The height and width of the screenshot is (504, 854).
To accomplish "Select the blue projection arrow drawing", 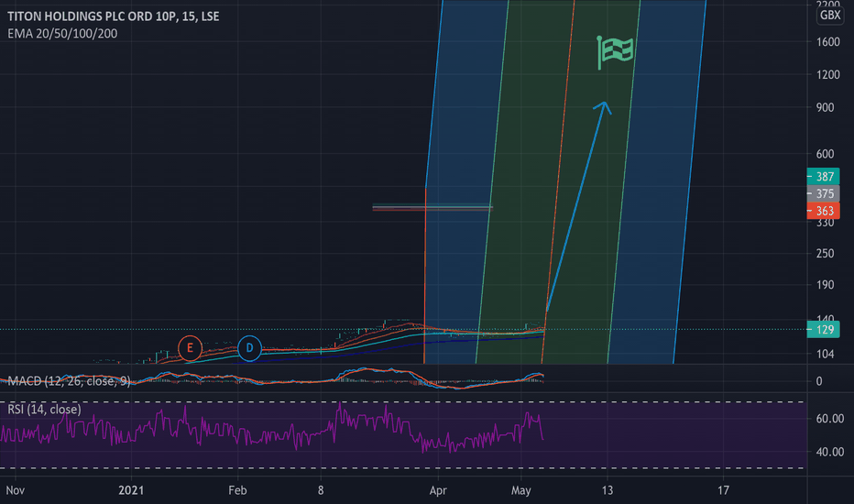I will [576, 206].
